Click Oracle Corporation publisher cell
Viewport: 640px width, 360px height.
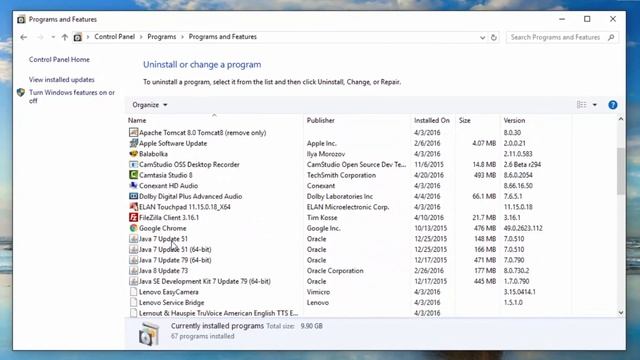click(x=335, y=271)
